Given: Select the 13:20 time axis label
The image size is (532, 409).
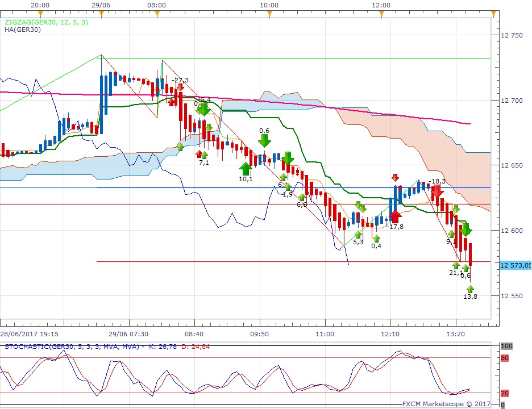Looking at the screenshot, I should 455,334.
